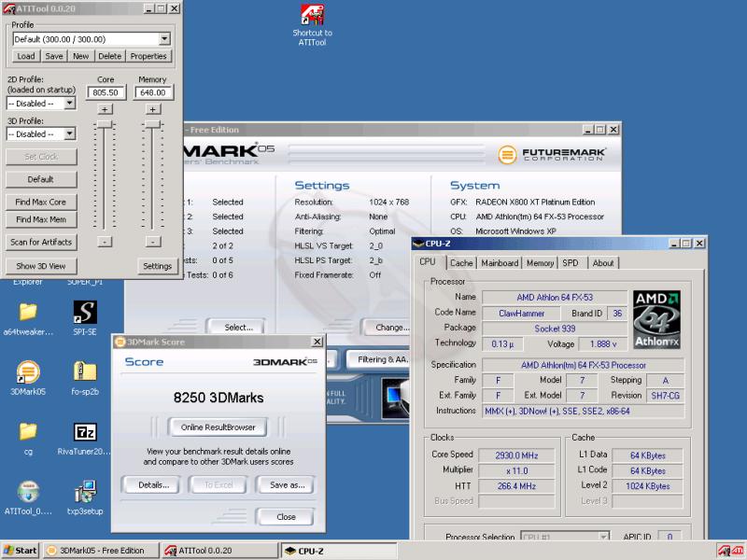Click the Default clock button
Screen dimensions: 747x560
(41, 179)
